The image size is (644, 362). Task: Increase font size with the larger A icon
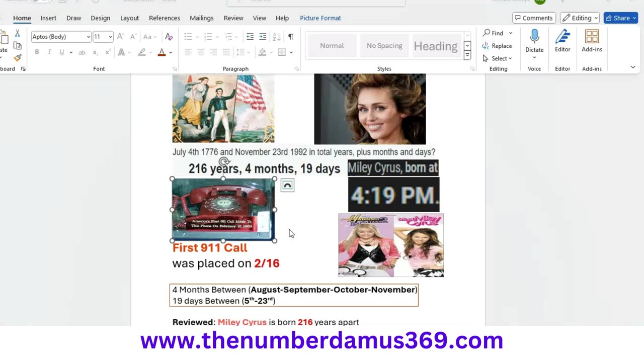tap(120, 37)
